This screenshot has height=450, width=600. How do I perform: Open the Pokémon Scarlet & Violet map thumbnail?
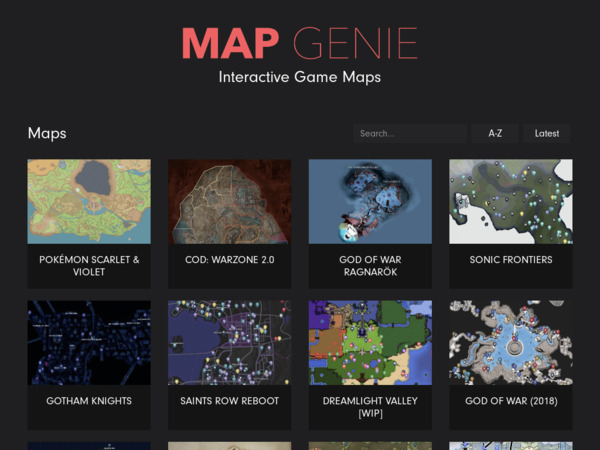(89, 202)
